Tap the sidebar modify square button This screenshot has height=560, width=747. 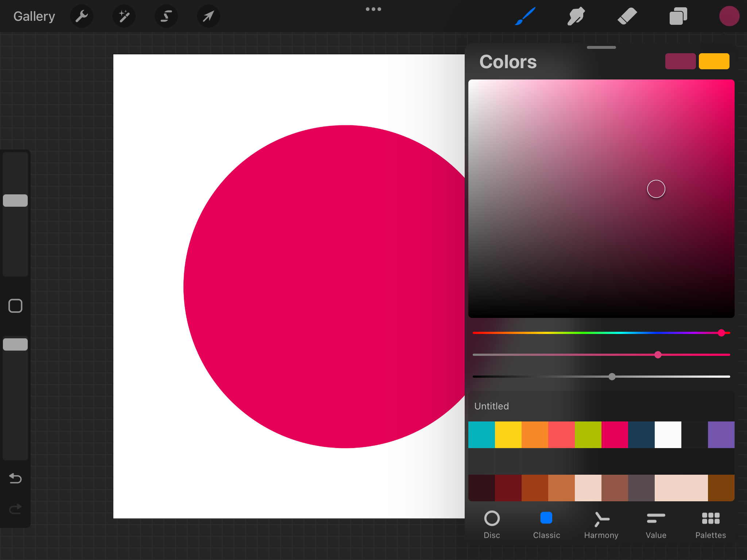pyautogui.click(x=15, y=306)
